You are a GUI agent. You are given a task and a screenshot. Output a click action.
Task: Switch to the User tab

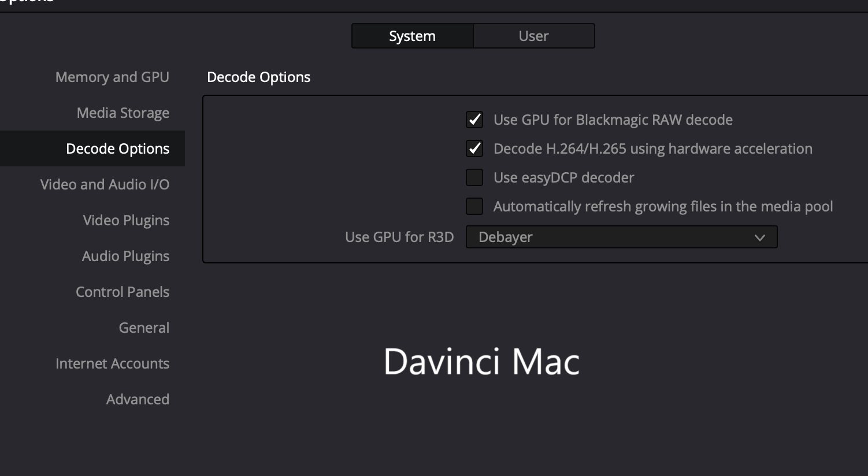tap(533, 36)
